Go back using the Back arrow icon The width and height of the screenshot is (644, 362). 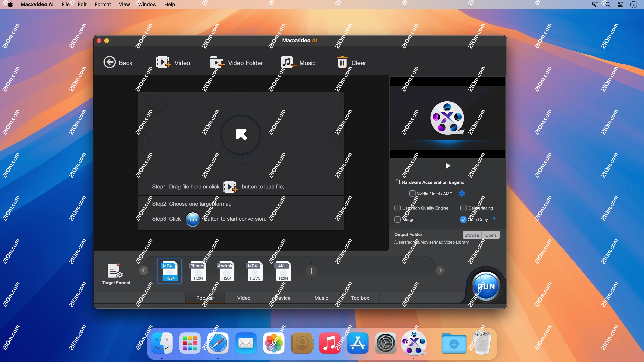[109, 62]
